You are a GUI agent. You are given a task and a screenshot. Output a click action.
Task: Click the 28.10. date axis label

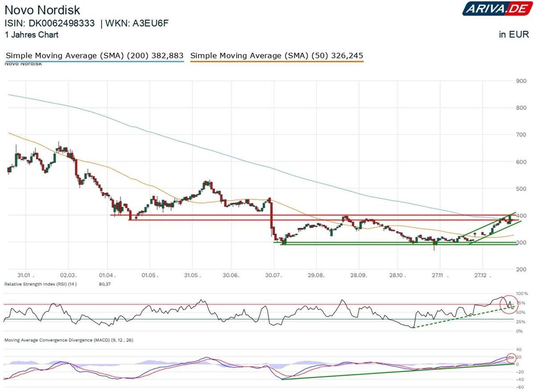tap(398, 275)
